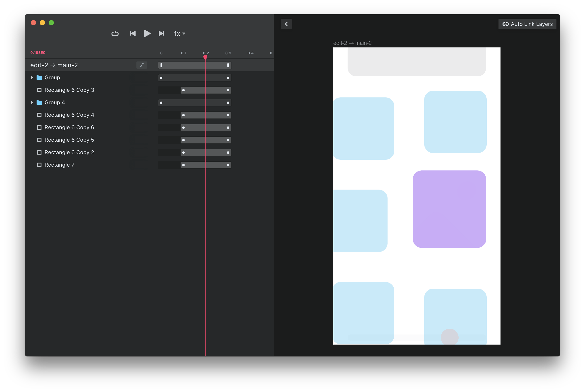The image size is (585, 392).
Task: Click the edit-2 → main-2 timeline bar
Action: click(194, 65)
